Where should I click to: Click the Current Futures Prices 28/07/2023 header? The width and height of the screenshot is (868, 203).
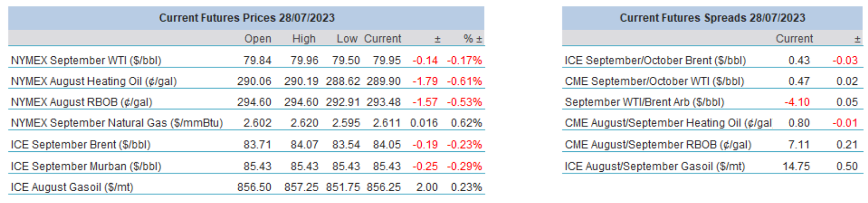point(246,18)
